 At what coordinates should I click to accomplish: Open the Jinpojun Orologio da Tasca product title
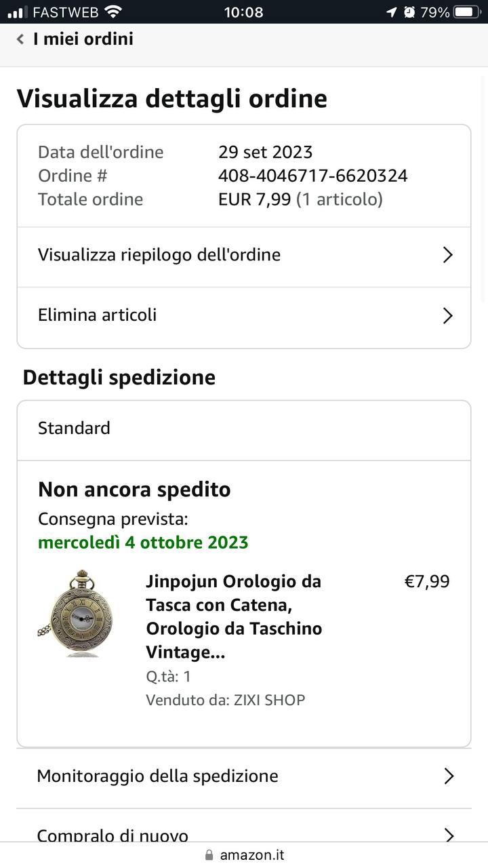(x=234, y=616)
